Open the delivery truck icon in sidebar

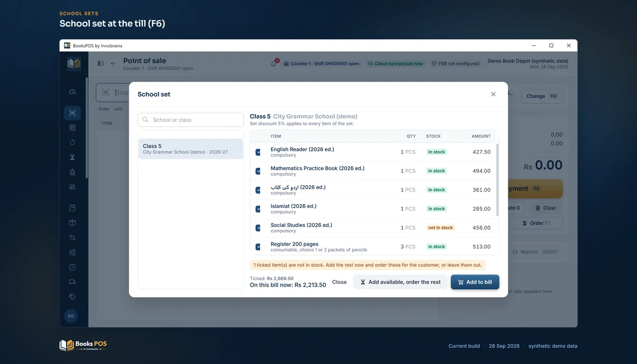tap(72, 282)
